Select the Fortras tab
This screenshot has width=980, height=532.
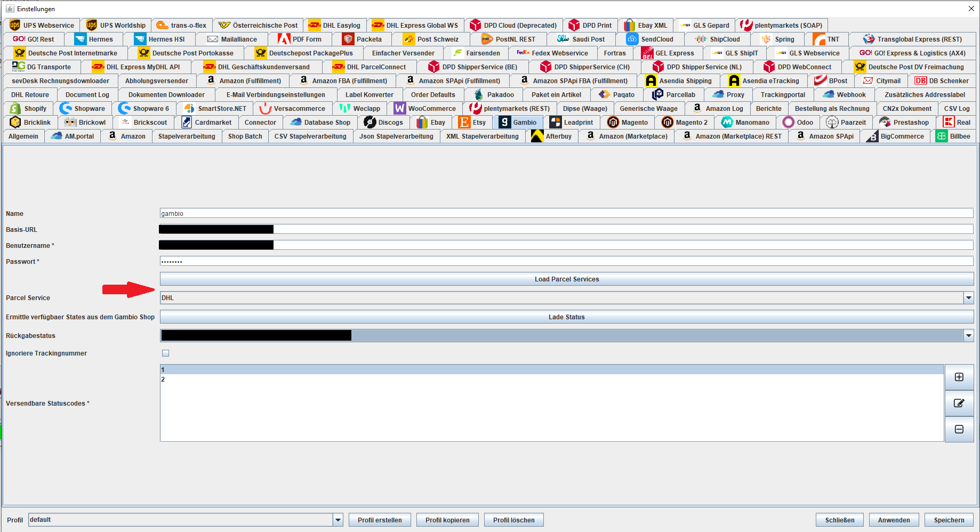click(x=615, y=53)
